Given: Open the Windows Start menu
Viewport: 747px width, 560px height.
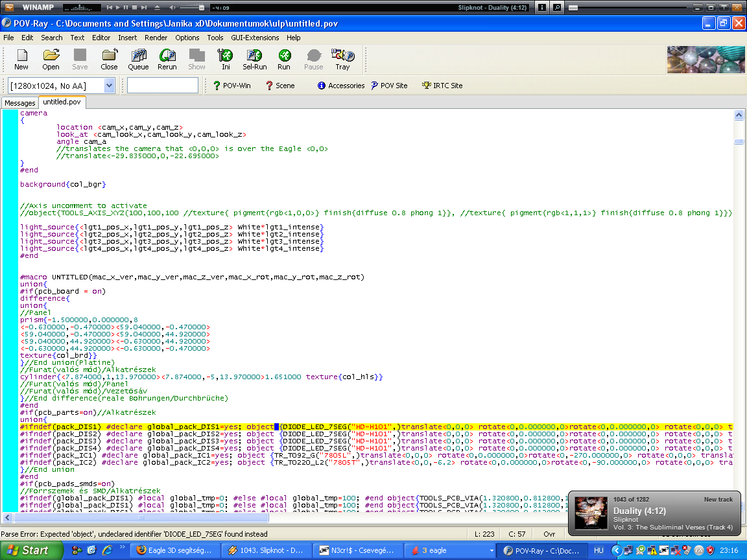Looking at the screenshot, I should point(29,550).
